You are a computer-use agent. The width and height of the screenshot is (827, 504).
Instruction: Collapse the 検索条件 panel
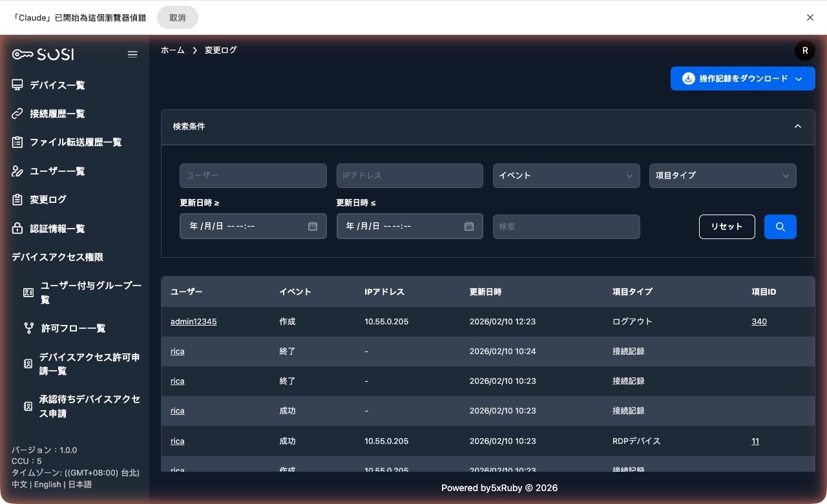(x=797, y=127)
